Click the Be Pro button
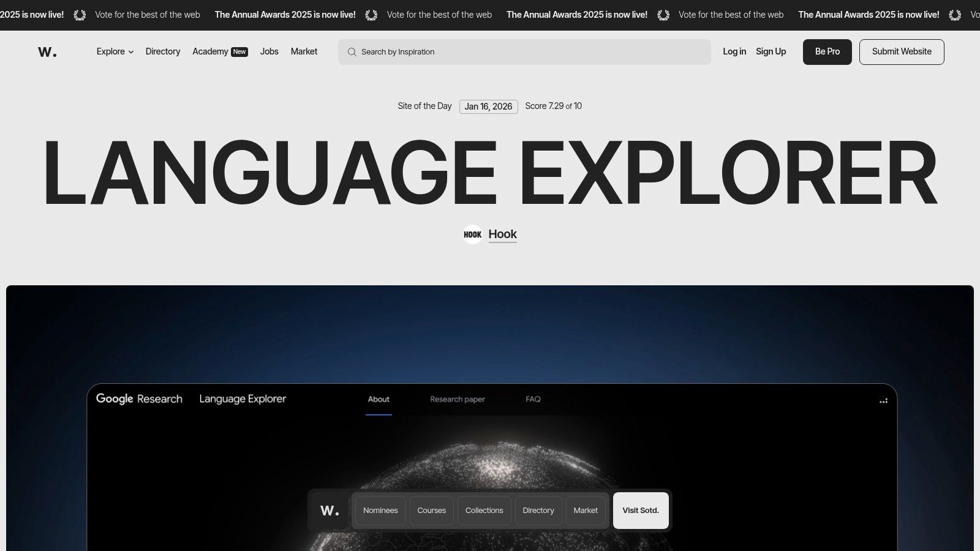 coord(827,51)
